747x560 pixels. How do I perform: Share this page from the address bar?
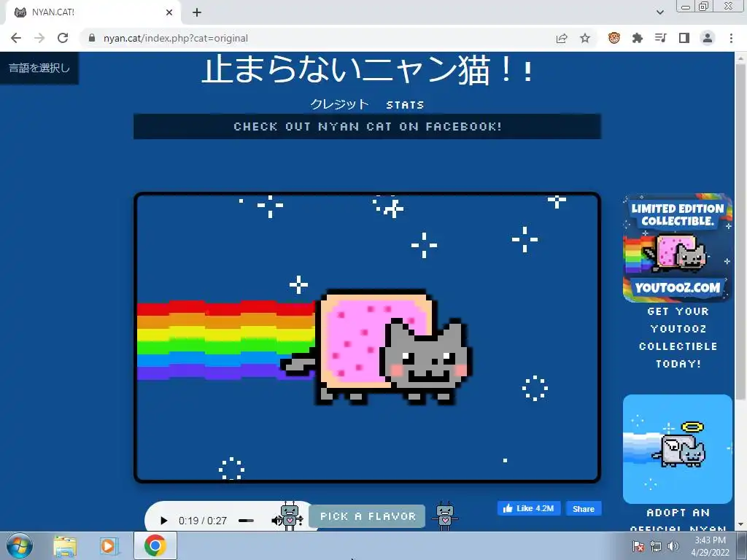pyautogui.click(x=562, y=39)
